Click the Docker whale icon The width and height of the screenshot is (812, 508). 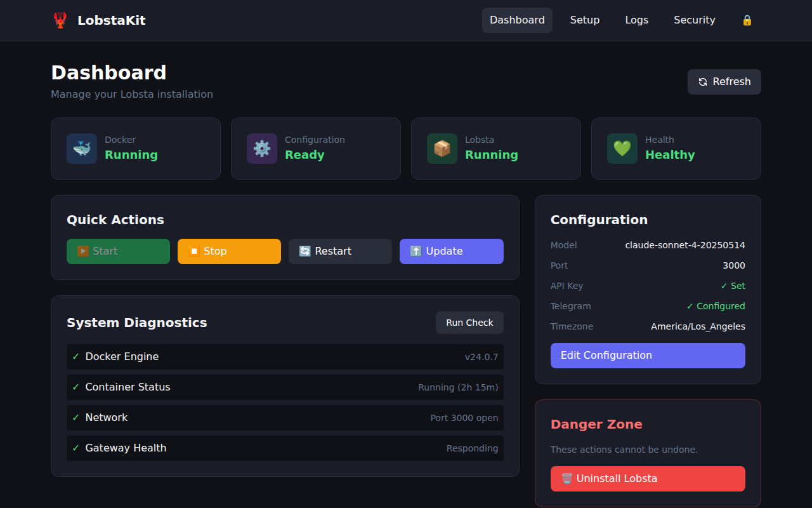point(81,148)
